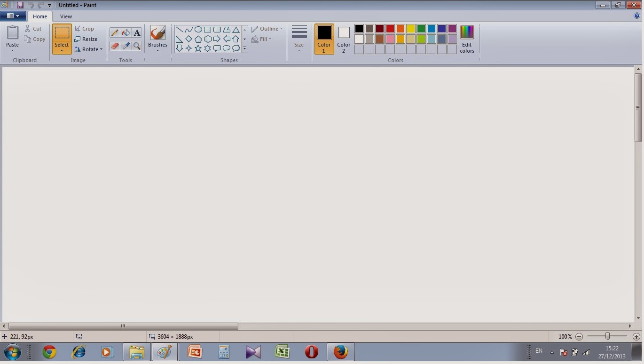Activate the Color 2 background box
The height and width of the screenshot is (364, 644).
click(x=344, y=39)
